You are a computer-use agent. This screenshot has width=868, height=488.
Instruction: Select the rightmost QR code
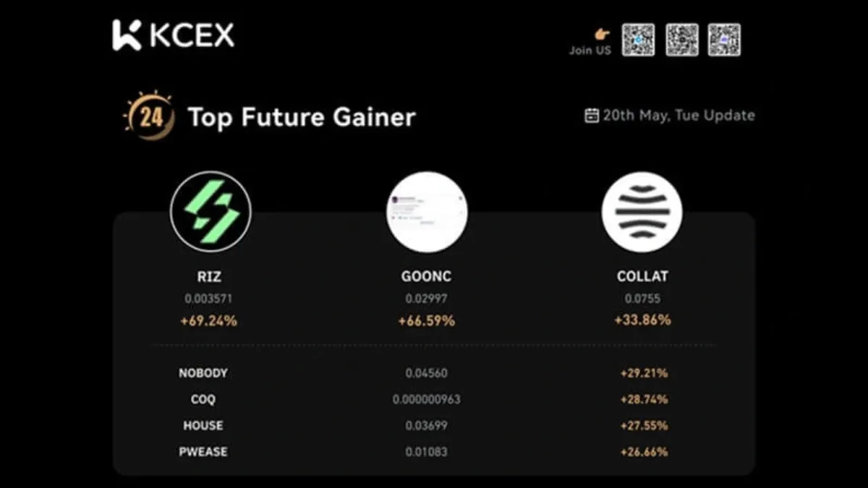pyautogui.click(x=724, y=40)
